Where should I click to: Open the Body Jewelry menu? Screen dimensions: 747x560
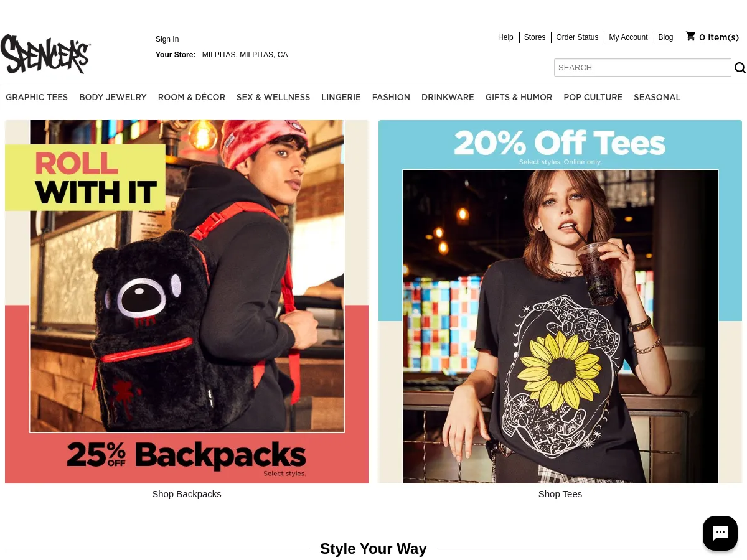click(x=113, y=97)
